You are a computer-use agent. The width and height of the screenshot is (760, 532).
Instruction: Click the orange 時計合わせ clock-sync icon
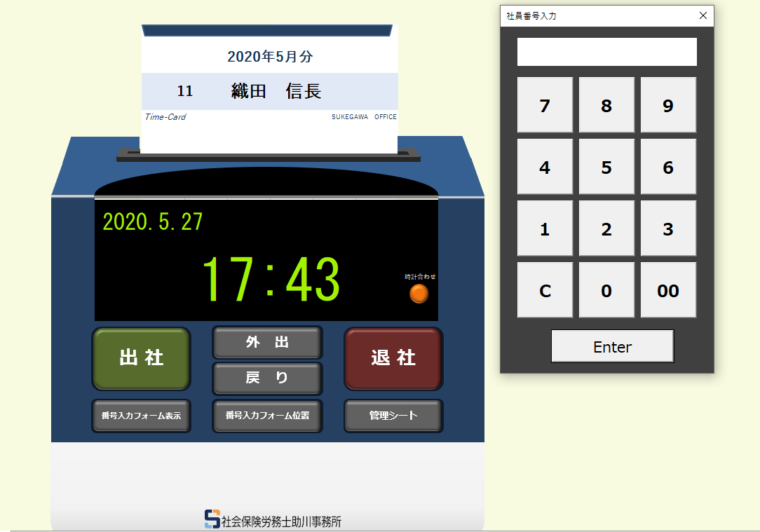click(x=419, y=294)
